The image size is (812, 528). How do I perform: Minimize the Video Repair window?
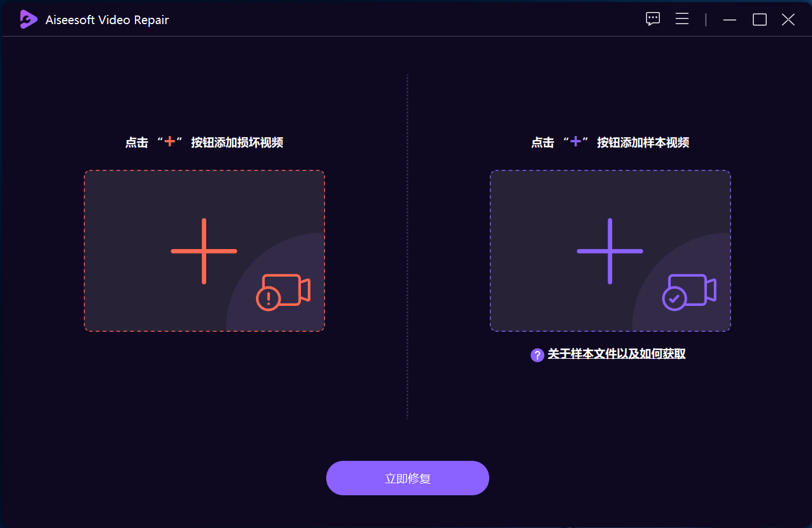point(730,20)
